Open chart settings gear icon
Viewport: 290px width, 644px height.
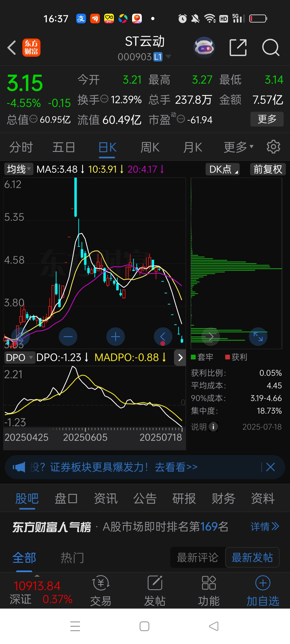coord(273,147)
